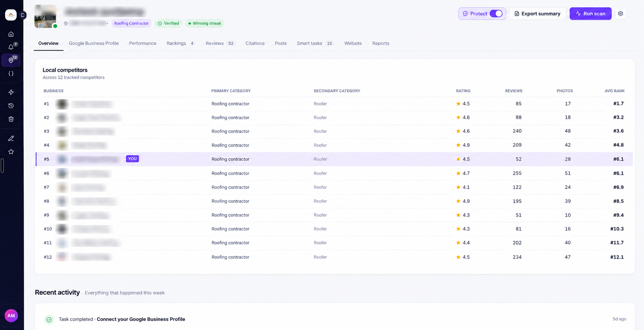Open the home icon in sidebar

[x=11, y=34]
